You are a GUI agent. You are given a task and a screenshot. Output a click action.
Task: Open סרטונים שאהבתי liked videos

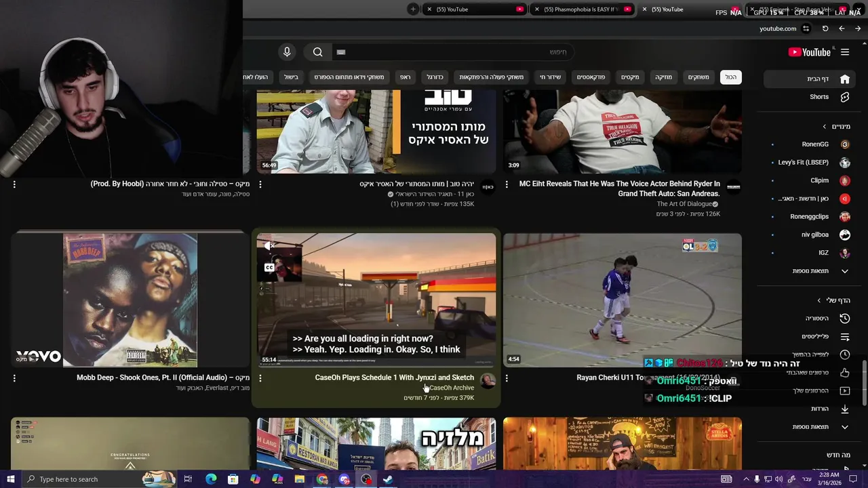click(810, 373)
